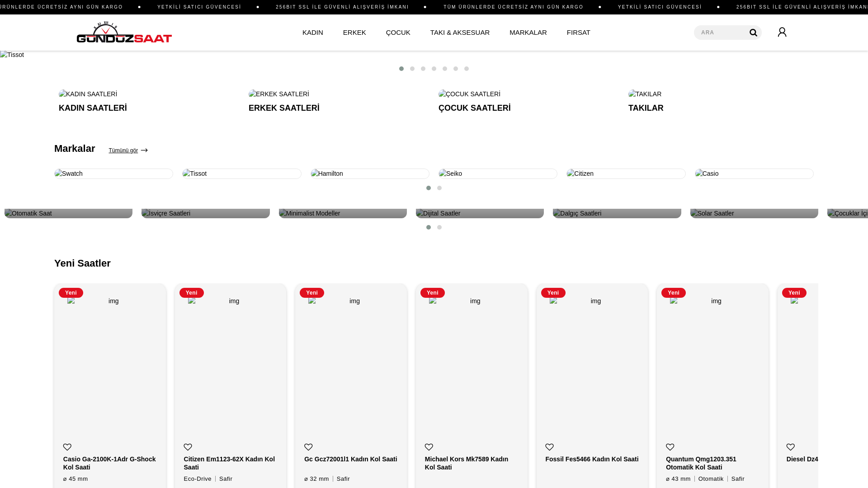
Task: Go to third banner slide dot
Action: [x=423, y=69]
